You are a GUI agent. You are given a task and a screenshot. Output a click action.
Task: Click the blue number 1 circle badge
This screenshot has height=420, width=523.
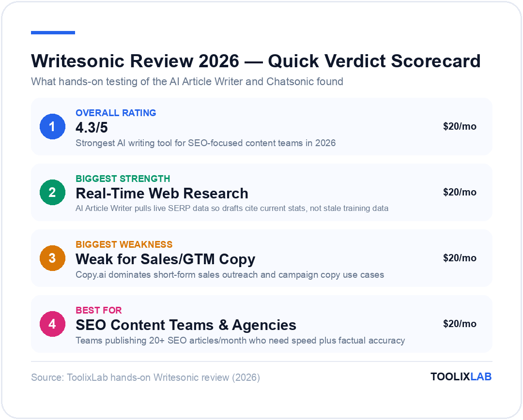(52, 126)
